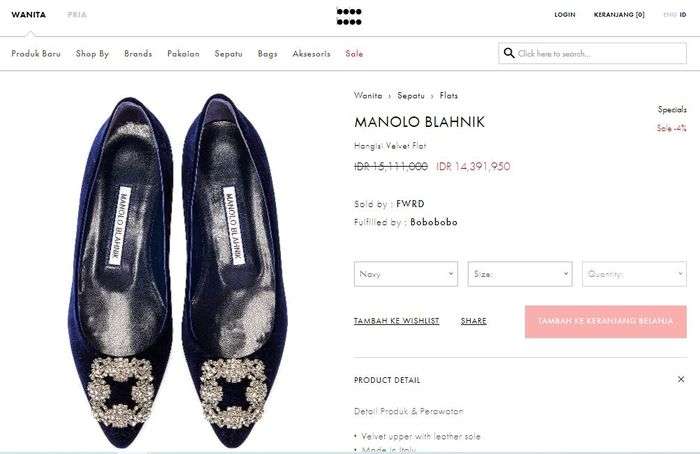This screenshot has width=700, height=454.
Task: Close the Product Detail section
Action: point(681,380)
